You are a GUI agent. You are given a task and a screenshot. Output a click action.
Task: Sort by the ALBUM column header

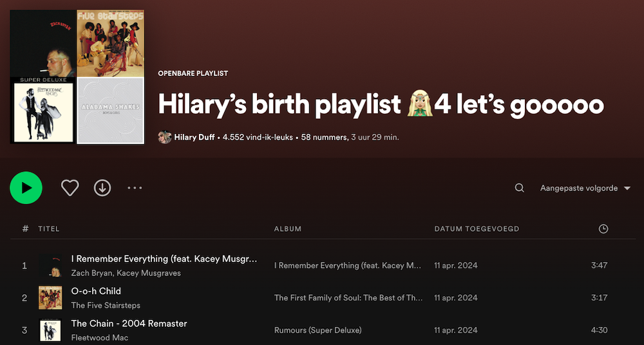[x=287, y=228]
